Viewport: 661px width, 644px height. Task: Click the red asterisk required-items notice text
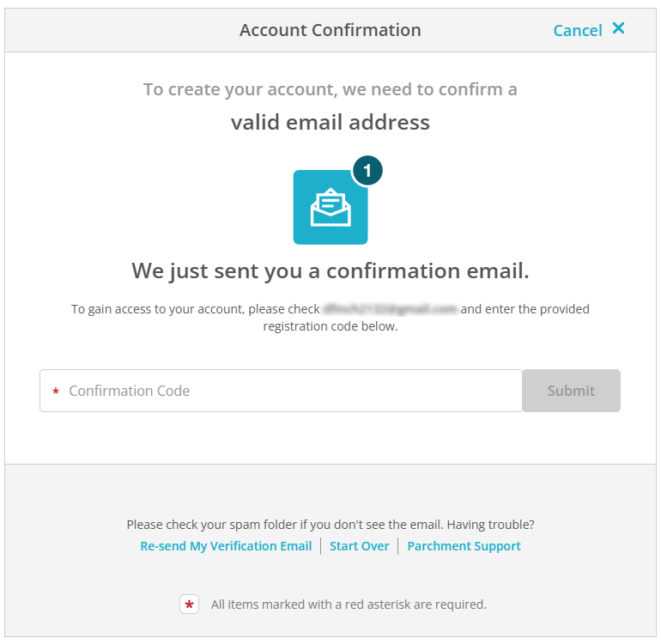click(349, 605)
